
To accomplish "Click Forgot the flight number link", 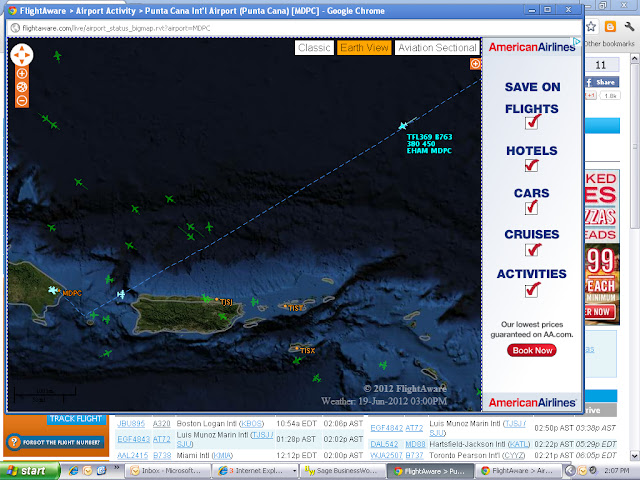I will (x=61, y=442).
